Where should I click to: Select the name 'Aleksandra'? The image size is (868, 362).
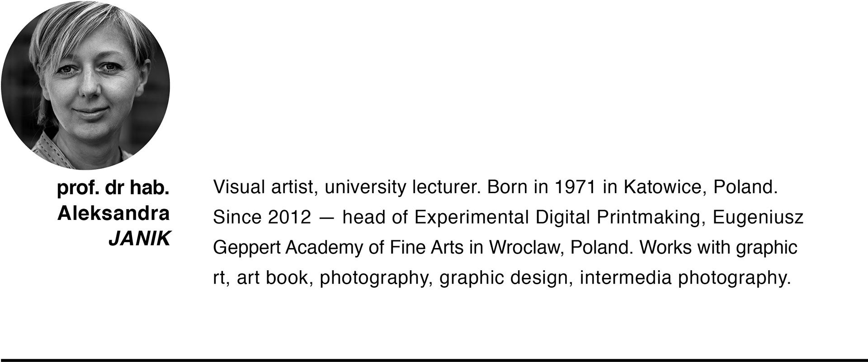113,213
